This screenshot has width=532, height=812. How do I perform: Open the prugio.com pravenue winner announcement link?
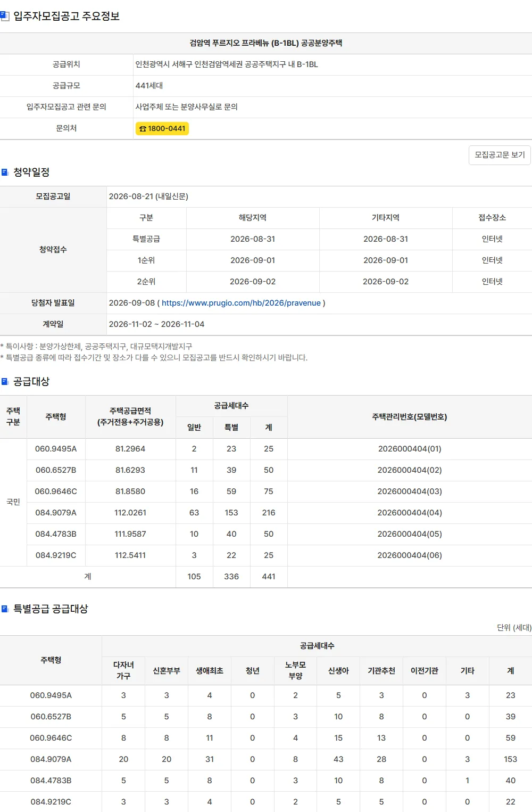tap(241, 303)
